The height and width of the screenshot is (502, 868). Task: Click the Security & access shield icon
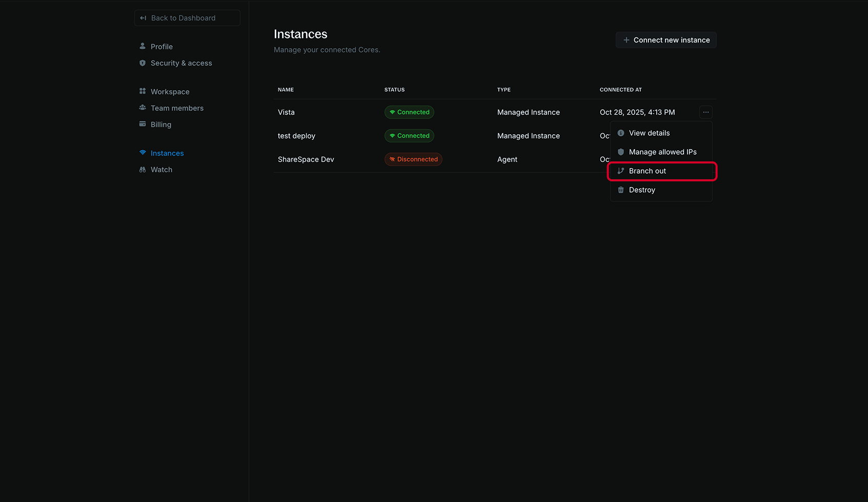[143, 62]
